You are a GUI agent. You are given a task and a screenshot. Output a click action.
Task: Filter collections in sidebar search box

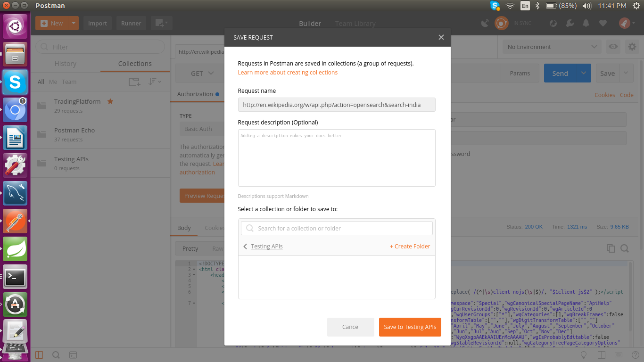(x=100, y=47)
